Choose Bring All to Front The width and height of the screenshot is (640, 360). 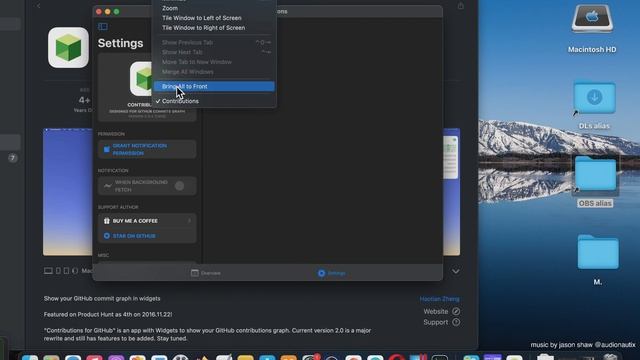point(214,87)
